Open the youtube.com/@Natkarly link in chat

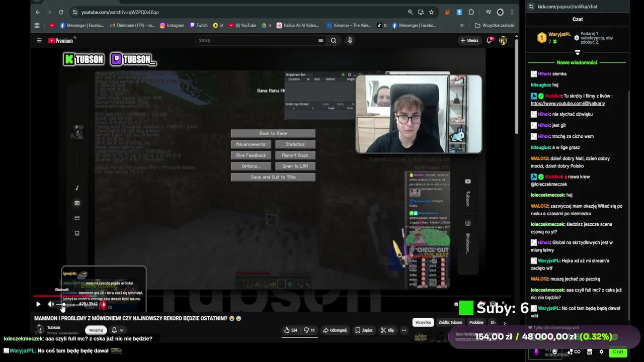[568, 104]
